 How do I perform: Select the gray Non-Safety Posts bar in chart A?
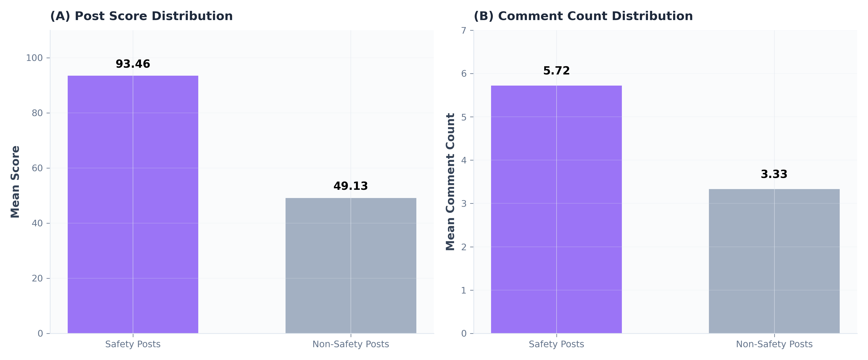(x=350, y=266)
